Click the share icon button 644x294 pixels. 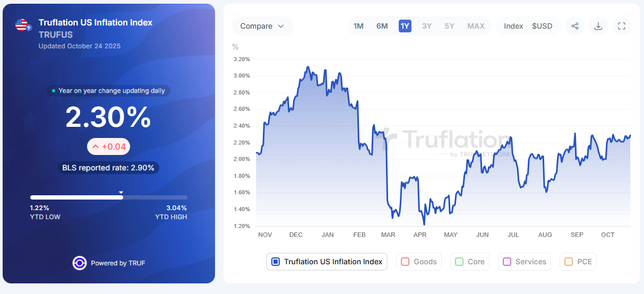(x=575, y=26)
